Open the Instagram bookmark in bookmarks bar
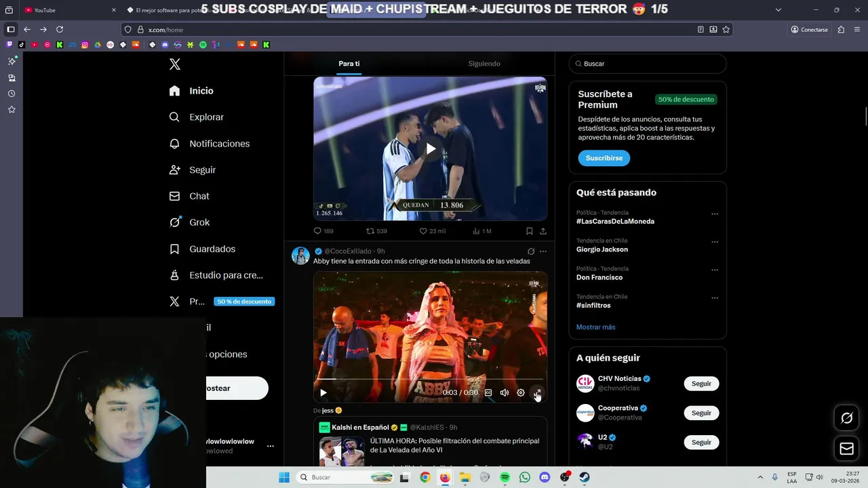Screen dimensions: 868x488 coord(85,45)
